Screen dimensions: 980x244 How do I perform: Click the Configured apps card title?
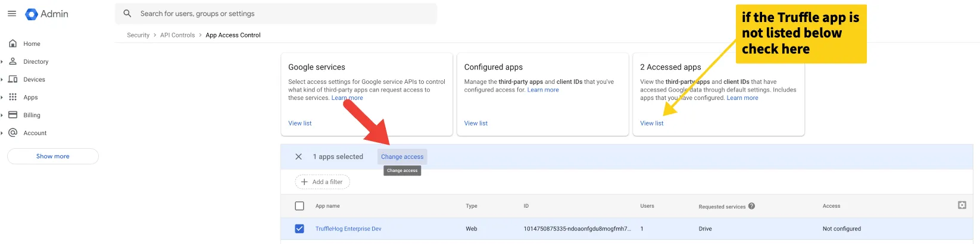tap(494, 67)
